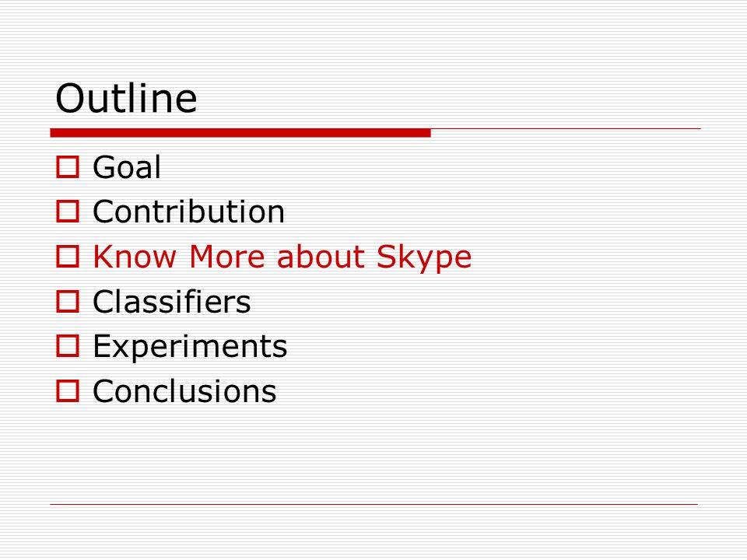Image resolution: width=747 pixels, height=560 pixels.
Task: Click the Experiments outline item text
Action: pyautogui.click(x=190, y=348)
